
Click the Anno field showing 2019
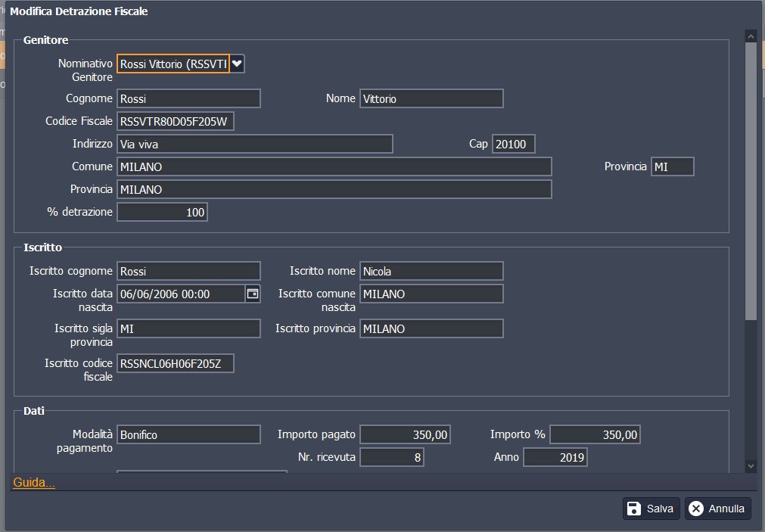(555, 457)
